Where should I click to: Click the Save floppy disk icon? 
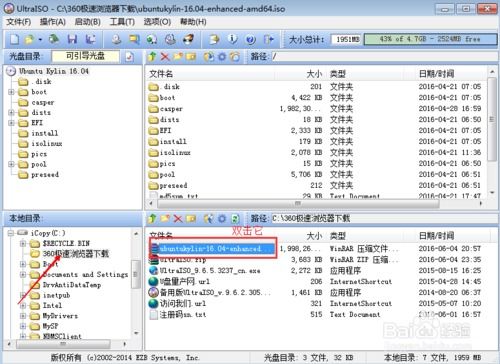[72, 39]
